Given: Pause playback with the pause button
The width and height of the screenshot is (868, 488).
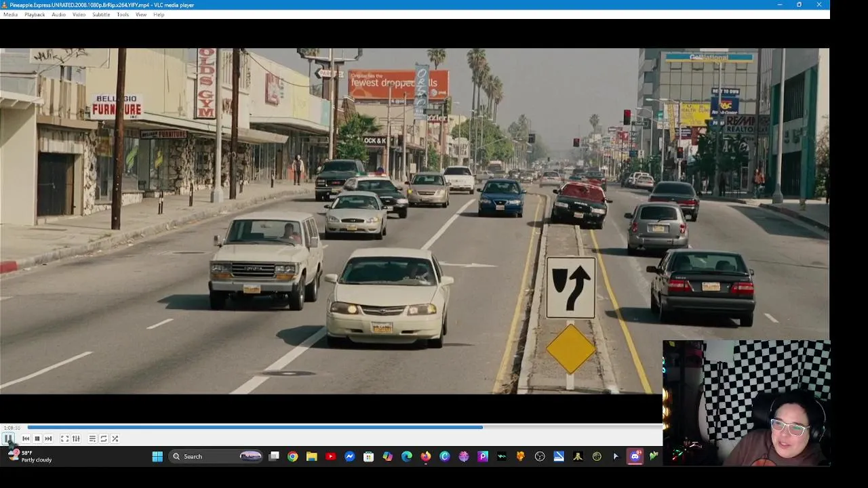Looking at the screenshot, I should click(x=8, y=439).
